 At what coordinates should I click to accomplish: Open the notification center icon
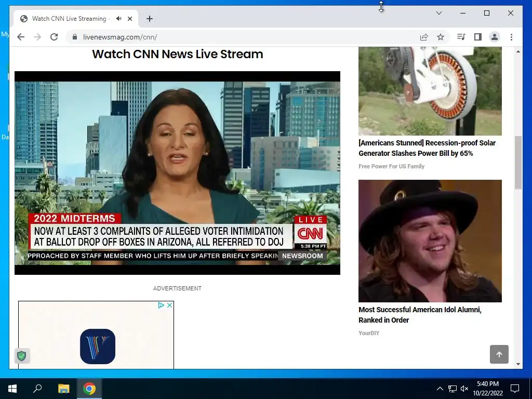tap(515, 389)
